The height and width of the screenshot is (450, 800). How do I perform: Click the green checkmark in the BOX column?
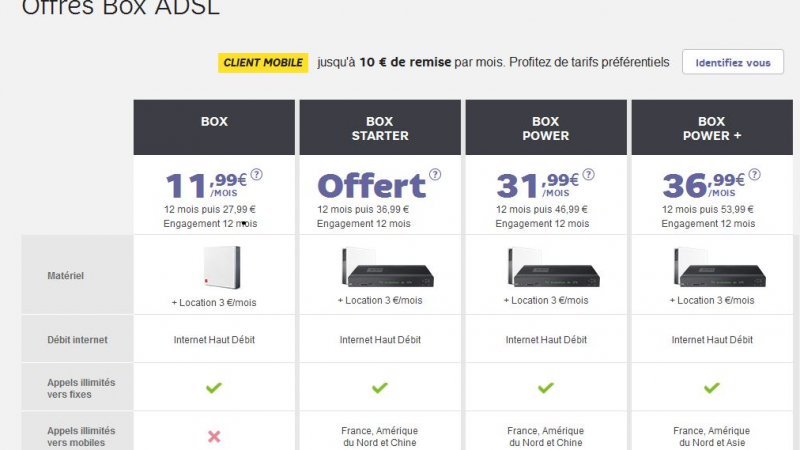(x=213, y=388)
